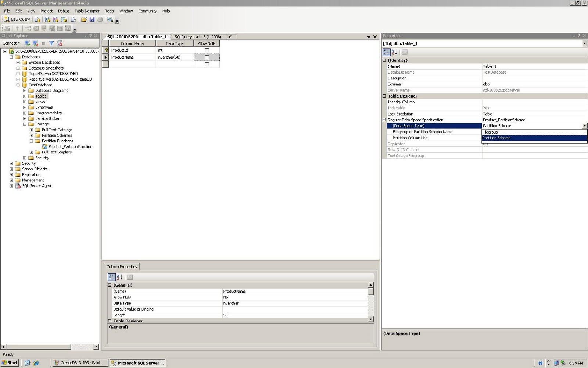Screen dimensions: 588x368
Task: Click the ProductName data type cell nvarchar(50)
Action: (x=175, y=57)
